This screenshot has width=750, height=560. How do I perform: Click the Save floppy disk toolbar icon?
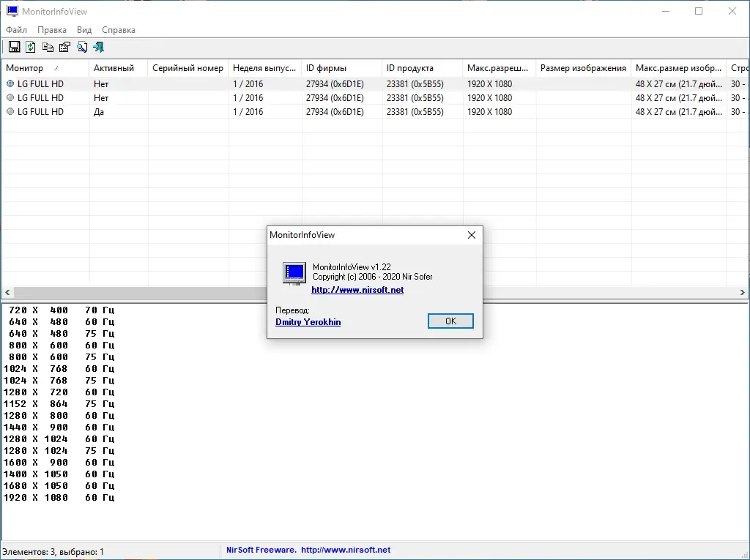pos(15,47)
